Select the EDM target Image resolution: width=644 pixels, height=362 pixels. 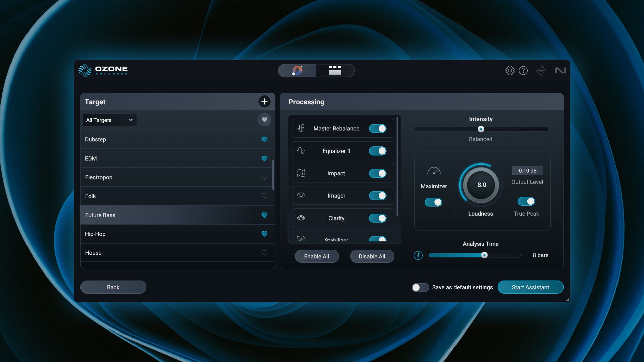click(x=178, y=158)
